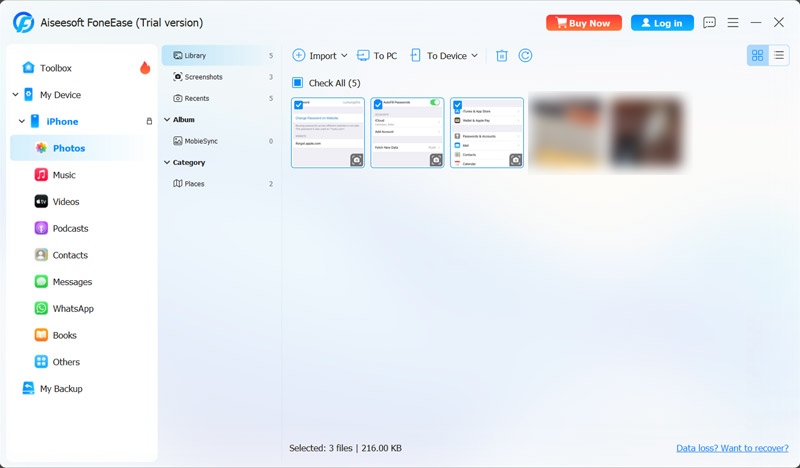Click the Toolbox label
The image size is (800, 468).
point(56,68)
